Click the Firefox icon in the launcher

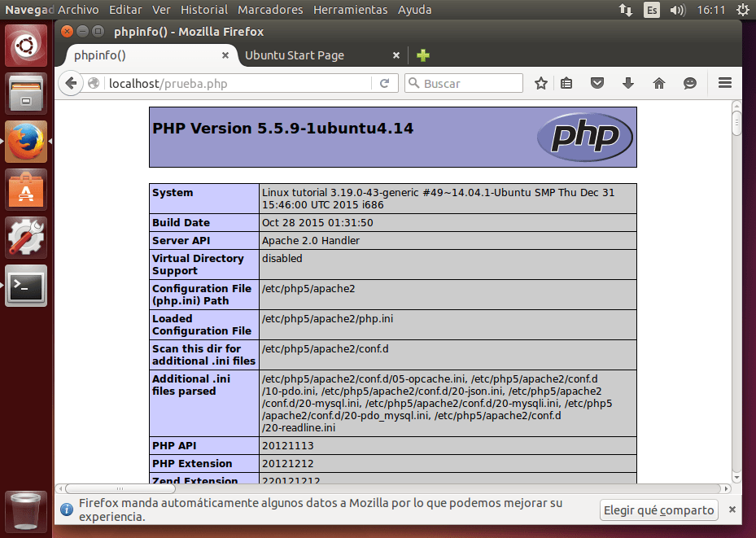coord(26,142)
